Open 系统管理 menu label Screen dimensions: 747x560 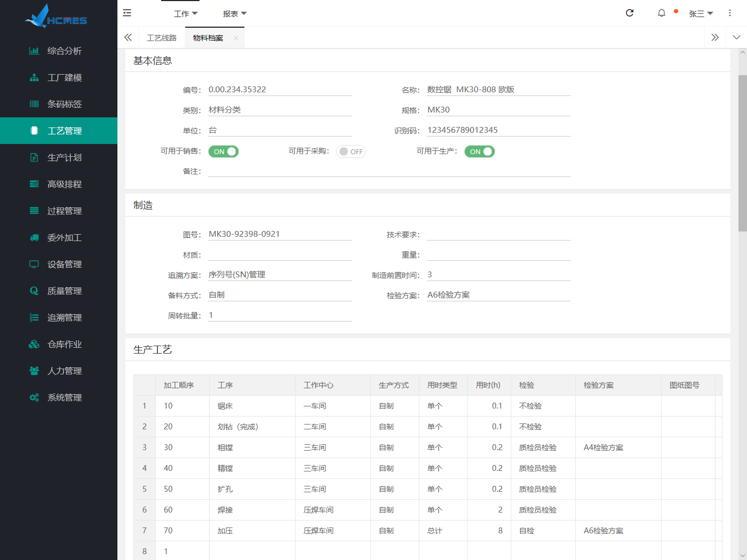pyautogui.click(x=65, y=397)
